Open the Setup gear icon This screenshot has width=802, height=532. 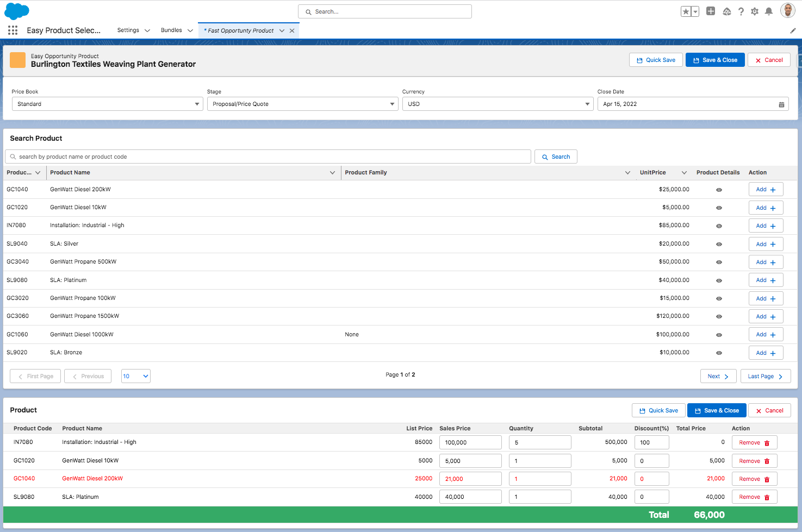pyautogui.click(x=755, y=11)
